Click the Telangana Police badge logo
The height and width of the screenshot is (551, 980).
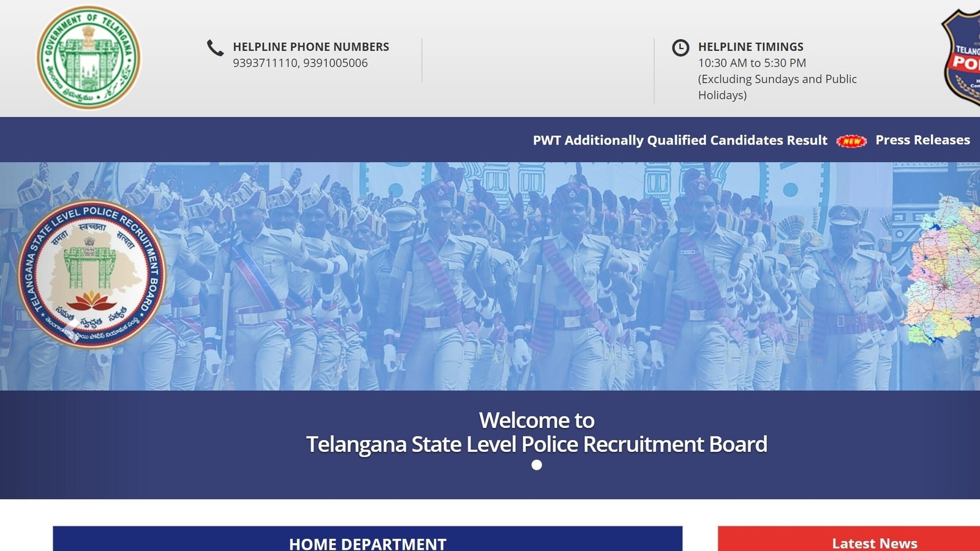(961, 58)
